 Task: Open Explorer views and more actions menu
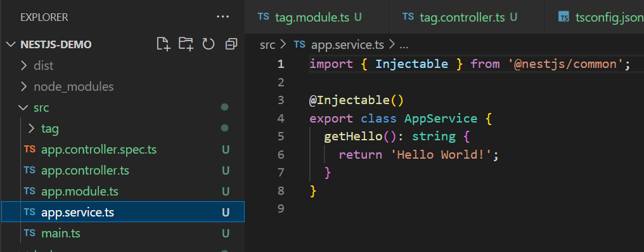pos(222,17)
